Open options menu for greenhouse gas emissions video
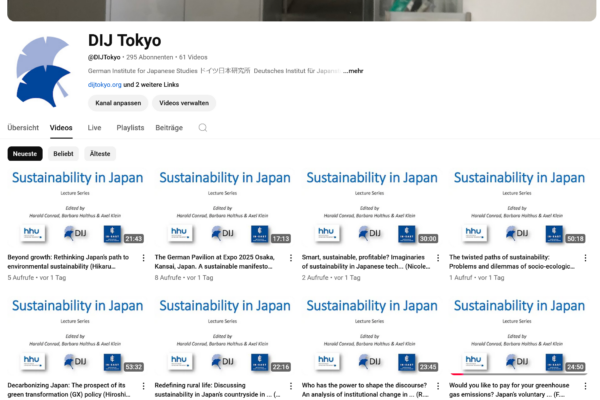600x400 pixels. [585, 386]
